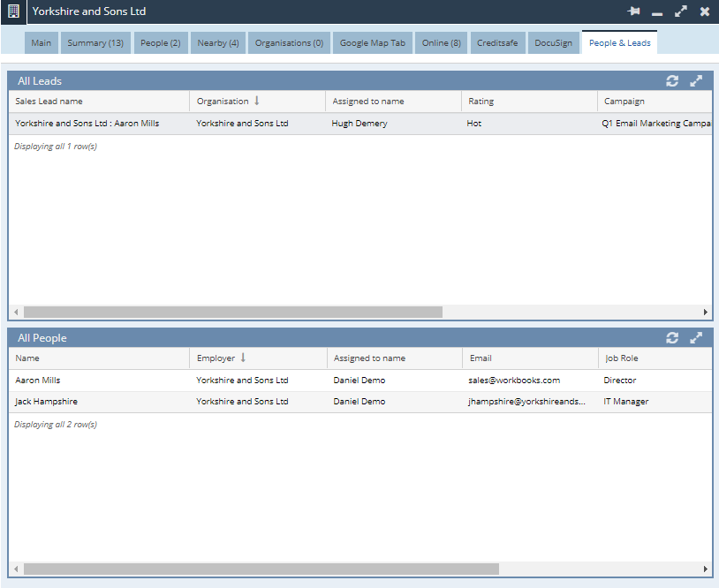The height and width of the screenshot is (588, 719).
Task: Click the organisation building icon in title bar
Action: (x=12, y=11)
